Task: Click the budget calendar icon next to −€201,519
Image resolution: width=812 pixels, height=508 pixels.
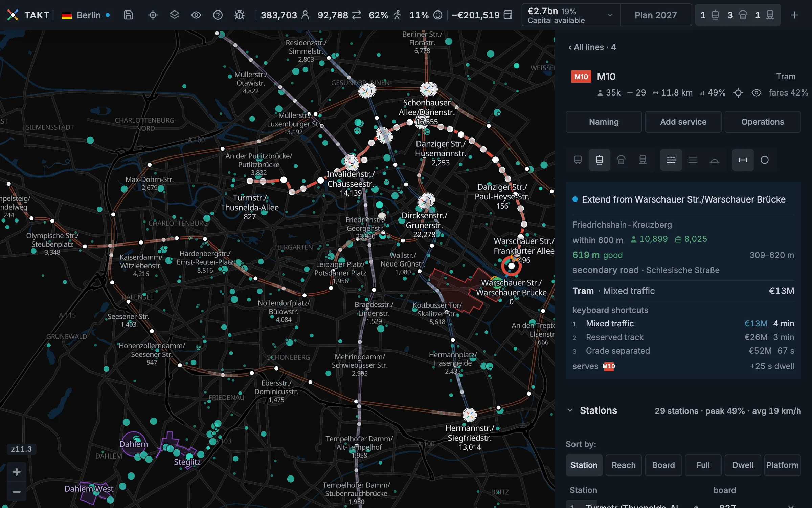Action: click(508, 15)
